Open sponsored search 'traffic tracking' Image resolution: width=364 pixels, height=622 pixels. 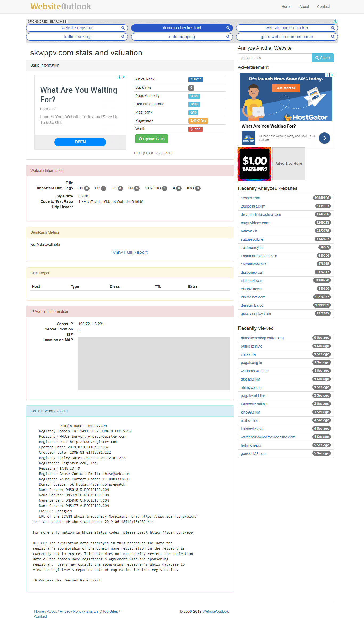click(77, 37)
